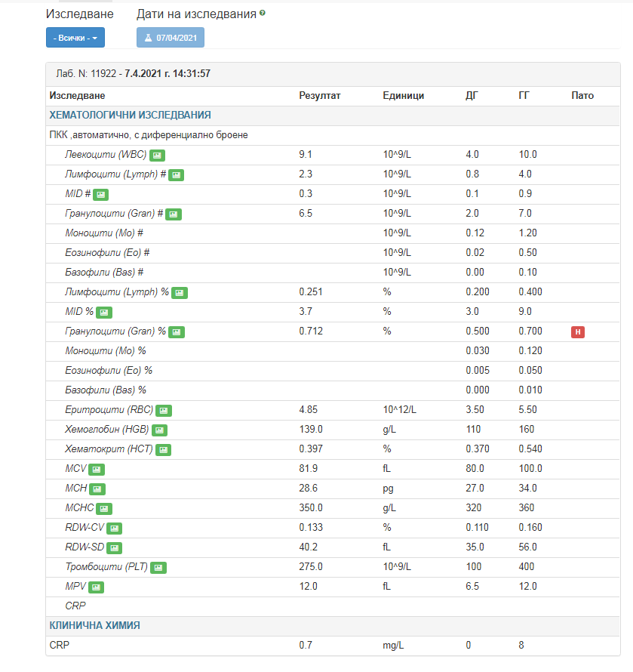View the chart for Гранулоцити (Gran) %
The width and height of the screenshot is (633, 672).
pos(177,331)
